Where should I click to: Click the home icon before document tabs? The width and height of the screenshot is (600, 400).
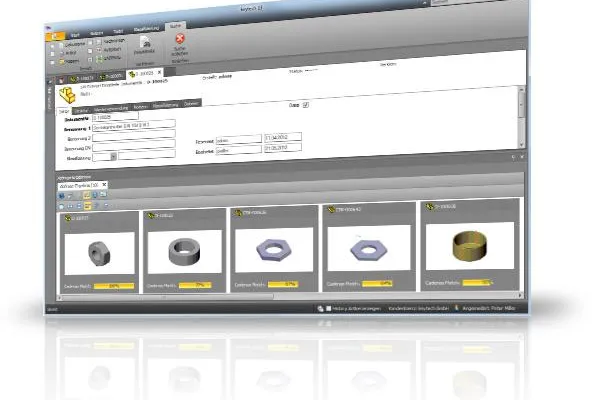pos(61,80)
